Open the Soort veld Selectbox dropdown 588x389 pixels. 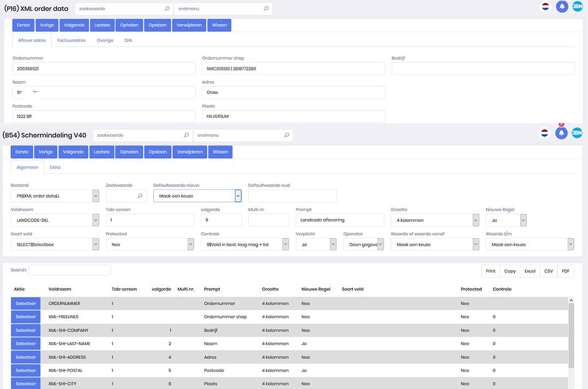coord(96,245)
